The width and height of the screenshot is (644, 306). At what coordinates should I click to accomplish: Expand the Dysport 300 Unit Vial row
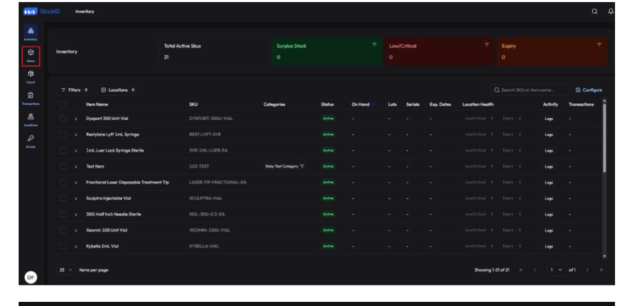click(76, 119)
